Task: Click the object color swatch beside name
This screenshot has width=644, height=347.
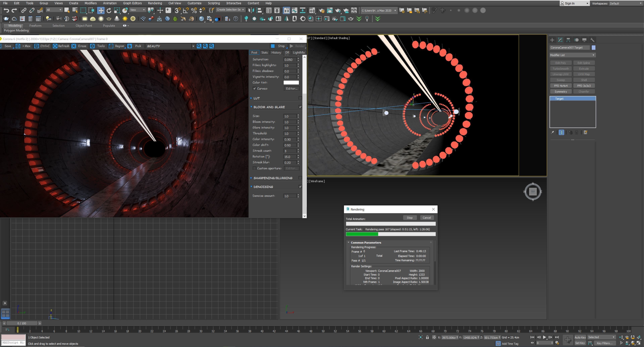Action: pyautogui.click(x=593, y=47)
